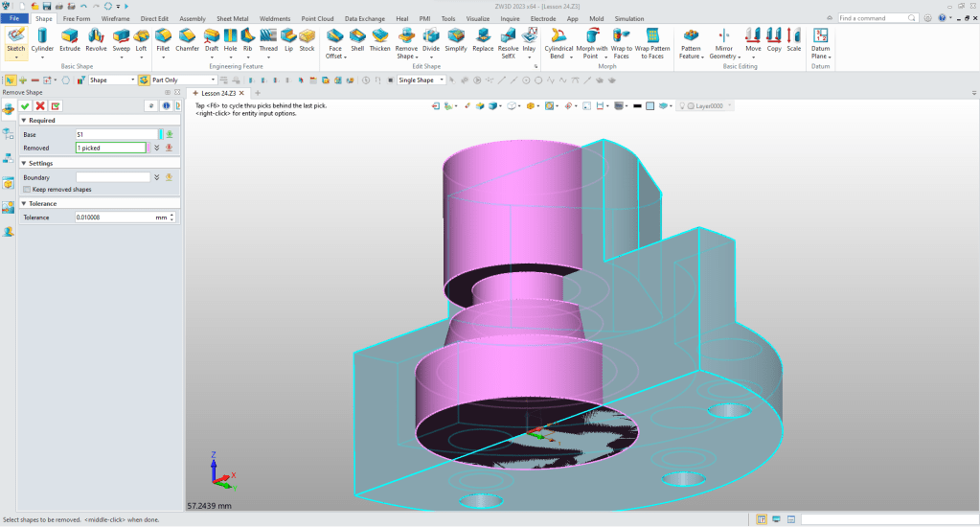Collapse the Tolerance section
This screenshot has width=980, height=527.
click(x=23, y=203)
